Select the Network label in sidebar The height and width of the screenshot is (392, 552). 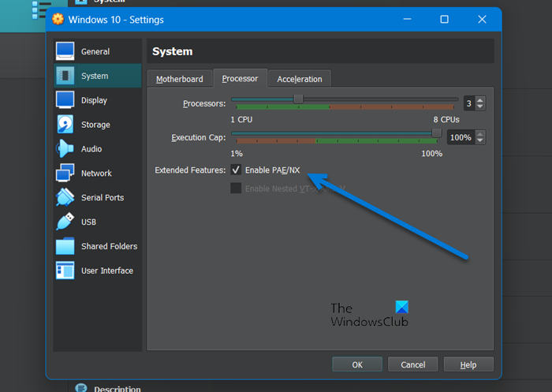(x=96, y=174)
